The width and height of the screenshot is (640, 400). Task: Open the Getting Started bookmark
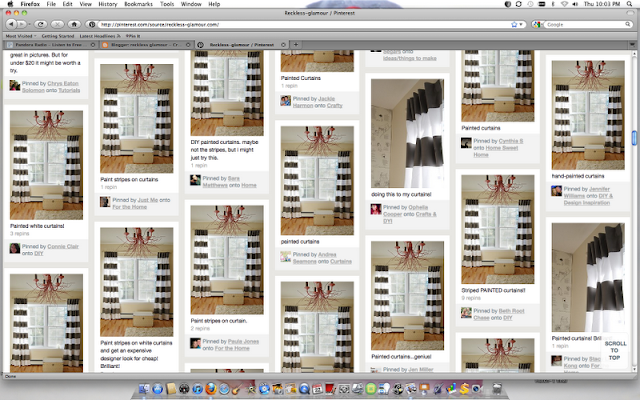(58, 36)
